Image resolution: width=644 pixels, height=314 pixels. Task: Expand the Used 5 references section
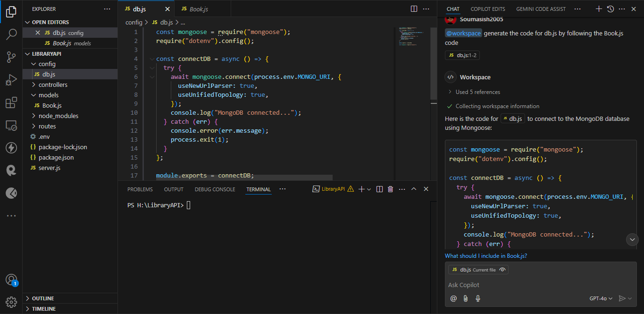coord(477,92)
